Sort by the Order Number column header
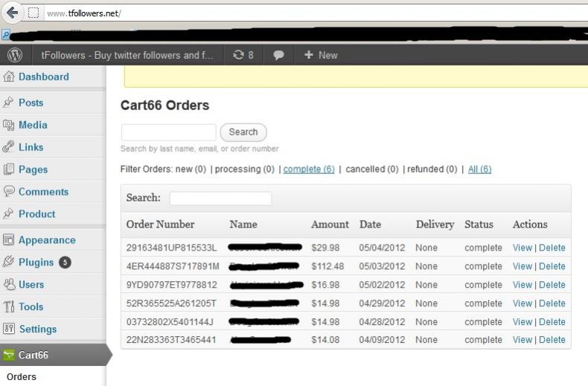This screenshot has height=386, width=588. point(161,224)
